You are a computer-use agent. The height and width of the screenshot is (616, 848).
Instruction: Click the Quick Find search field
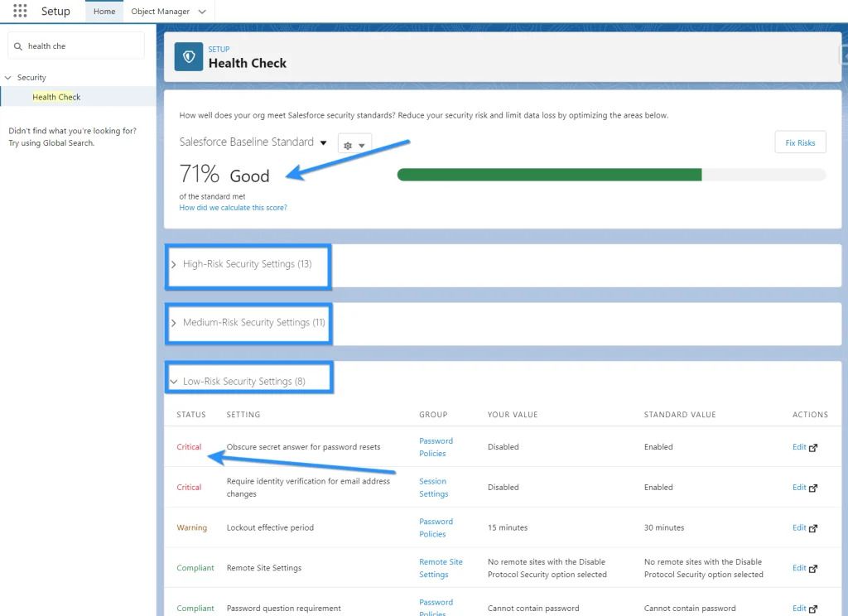coord(83,46)
